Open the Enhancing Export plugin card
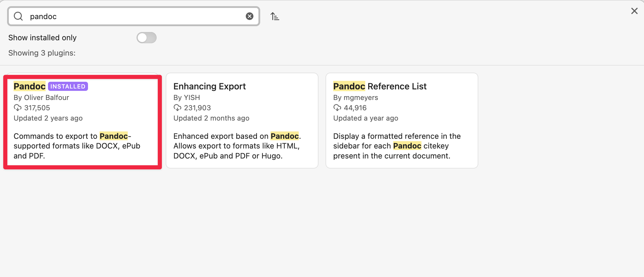644x277 pixels. tap(242, 121)
